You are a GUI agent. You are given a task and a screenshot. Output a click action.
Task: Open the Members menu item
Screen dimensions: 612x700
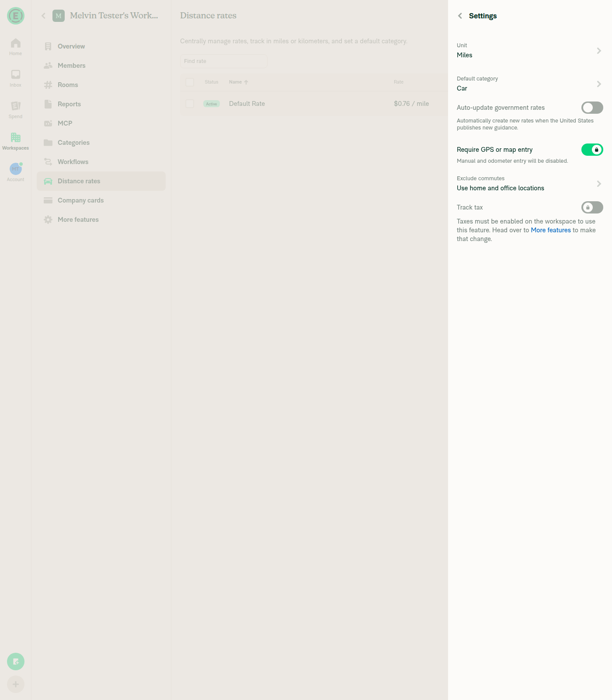point(101,66)
